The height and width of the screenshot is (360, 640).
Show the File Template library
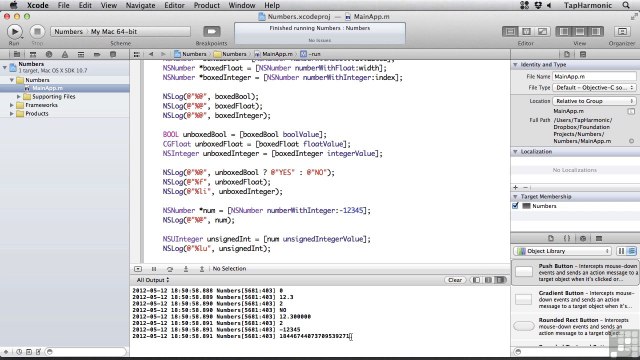(x=551, y=238)
